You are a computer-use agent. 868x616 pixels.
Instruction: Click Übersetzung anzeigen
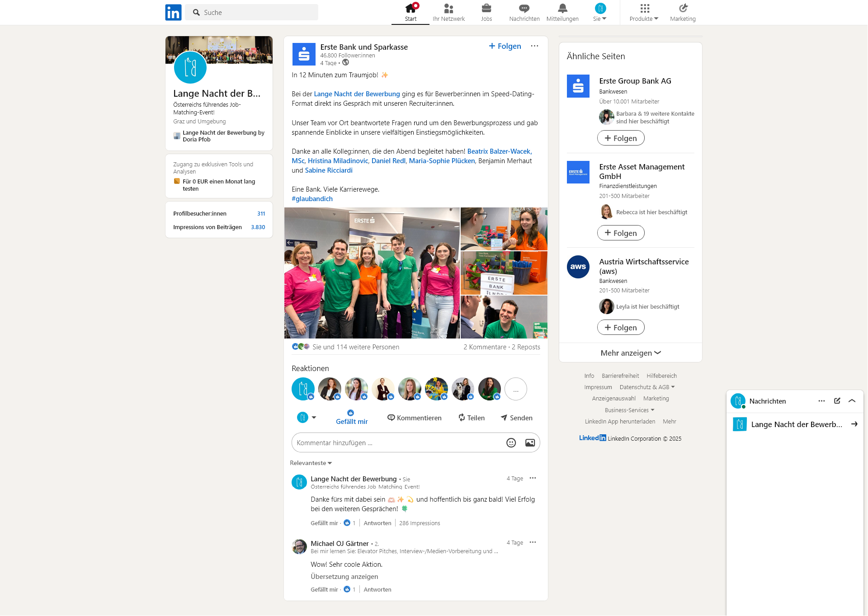344,577
